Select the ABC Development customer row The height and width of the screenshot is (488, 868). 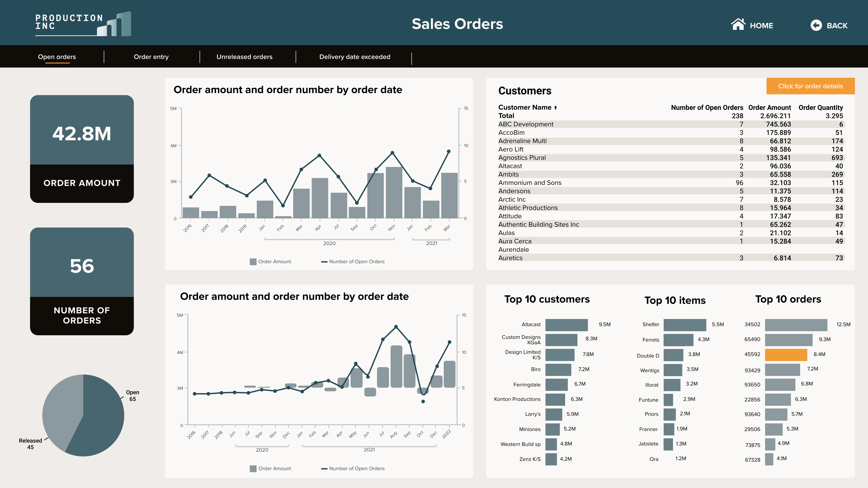[526, 124]
